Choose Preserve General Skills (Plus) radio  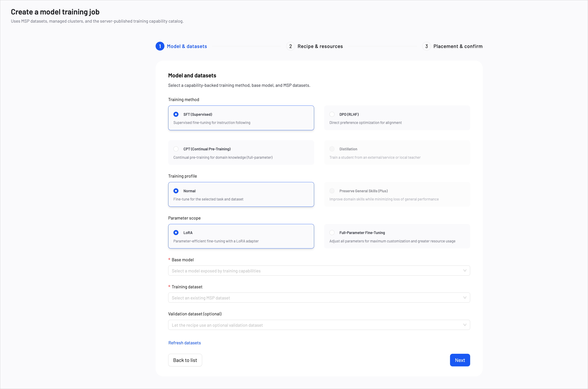point(332,191)
